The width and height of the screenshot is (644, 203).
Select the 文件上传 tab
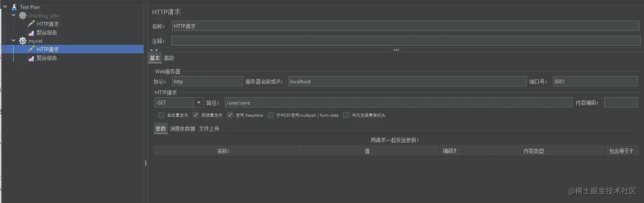[209, 129]
